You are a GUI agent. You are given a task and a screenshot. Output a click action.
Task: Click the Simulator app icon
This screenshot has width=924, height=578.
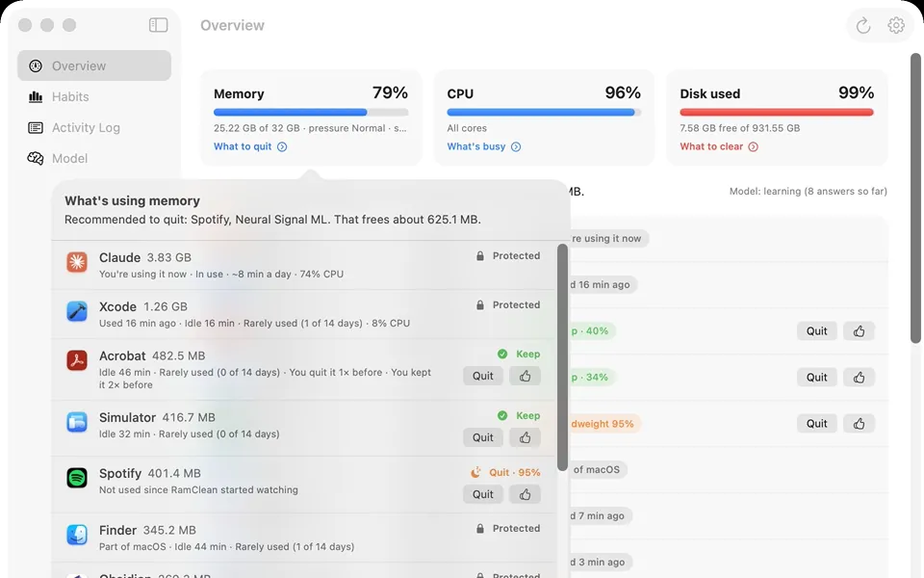[77, 422]
